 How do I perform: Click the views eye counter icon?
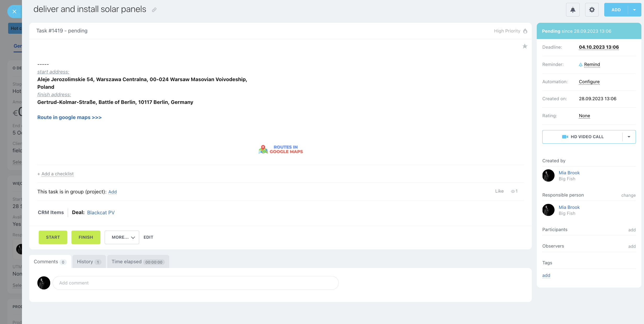click(513, 191)
